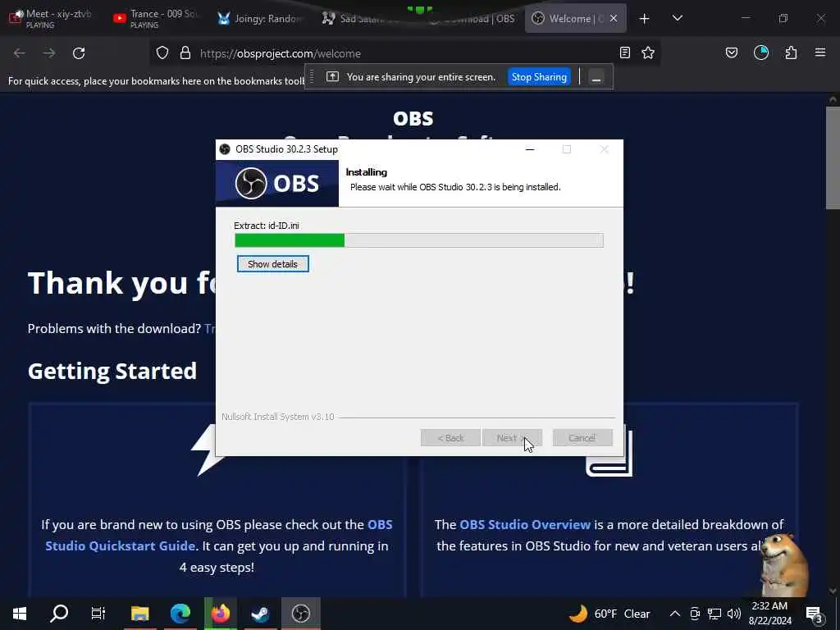Click the network tray icon
The width and height of the screenshot is (840, 630).
tap(714, 614)
